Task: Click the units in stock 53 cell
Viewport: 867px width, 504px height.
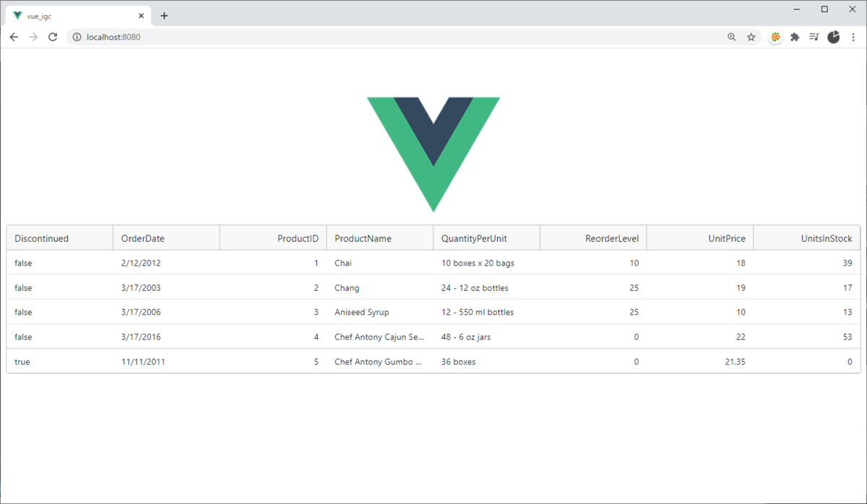Action: tap(807, 336)
